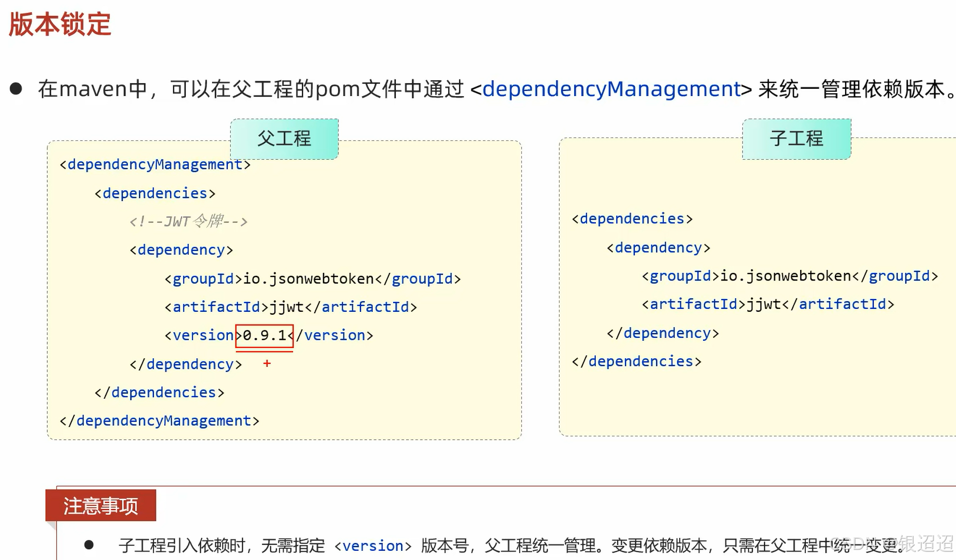Click the 版本锁定 slide title
The width and height of the screenshot is (956, 560).
[x=60, y=24]
